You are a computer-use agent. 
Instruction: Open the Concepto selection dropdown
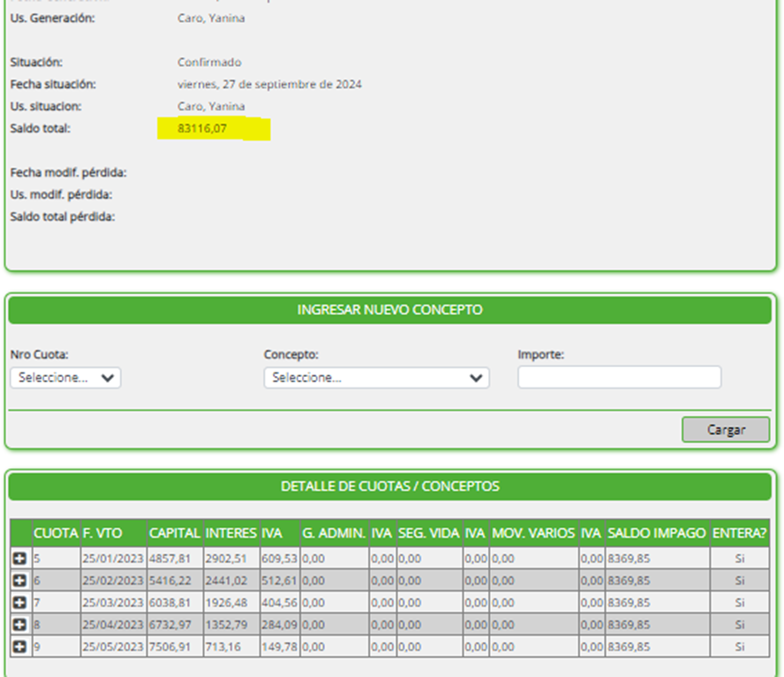click(x=376, y=378)
